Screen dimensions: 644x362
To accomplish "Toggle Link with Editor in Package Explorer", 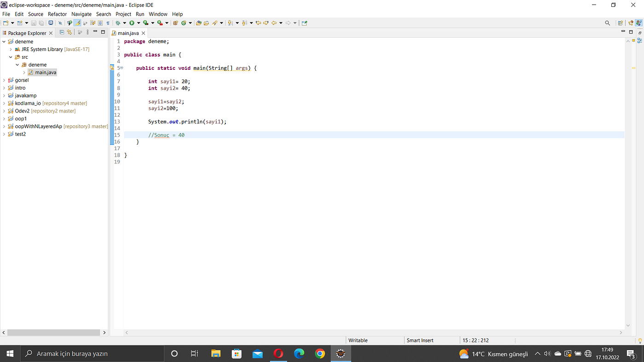I will click(x=69, y=32).
